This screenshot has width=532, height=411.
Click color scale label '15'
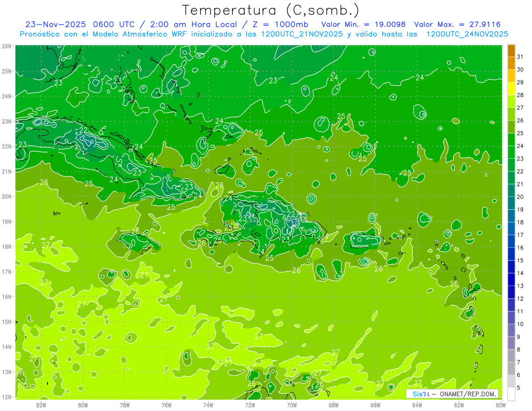(520, 260)
